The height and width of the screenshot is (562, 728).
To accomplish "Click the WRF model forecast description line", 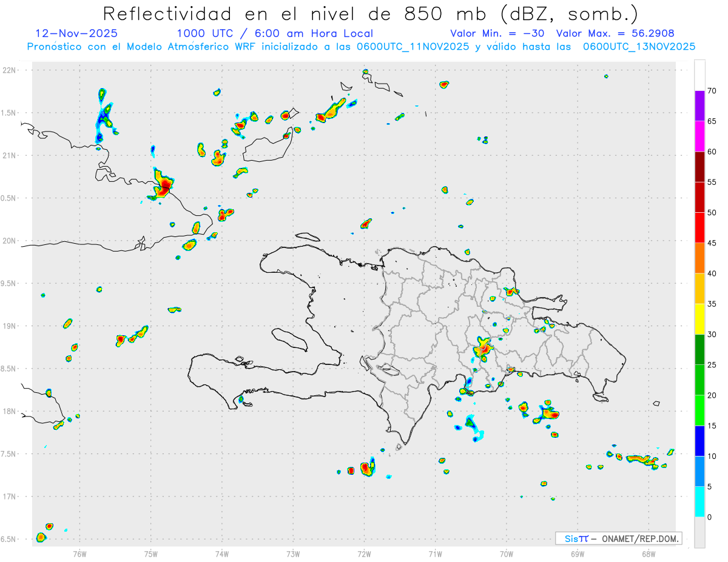I will pos(361,47).
